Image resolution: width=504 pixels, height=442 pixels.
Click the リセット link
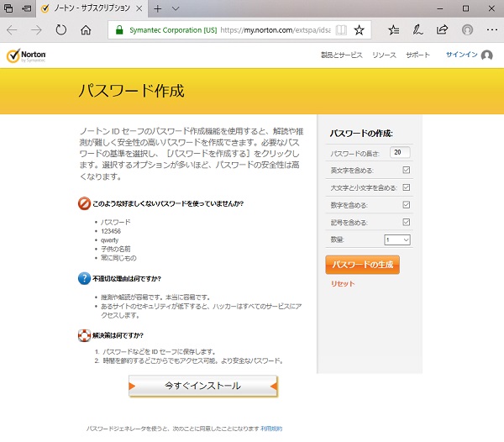[343, 283]
